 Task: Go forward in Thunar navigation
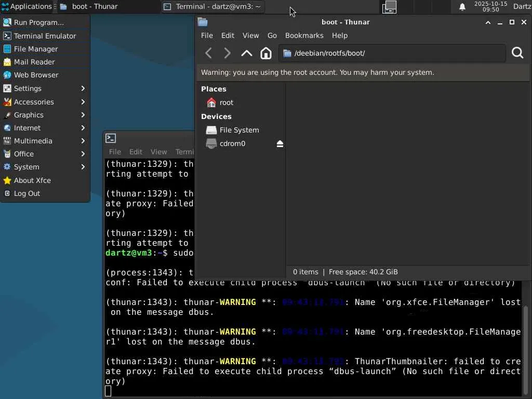[228, 53]
